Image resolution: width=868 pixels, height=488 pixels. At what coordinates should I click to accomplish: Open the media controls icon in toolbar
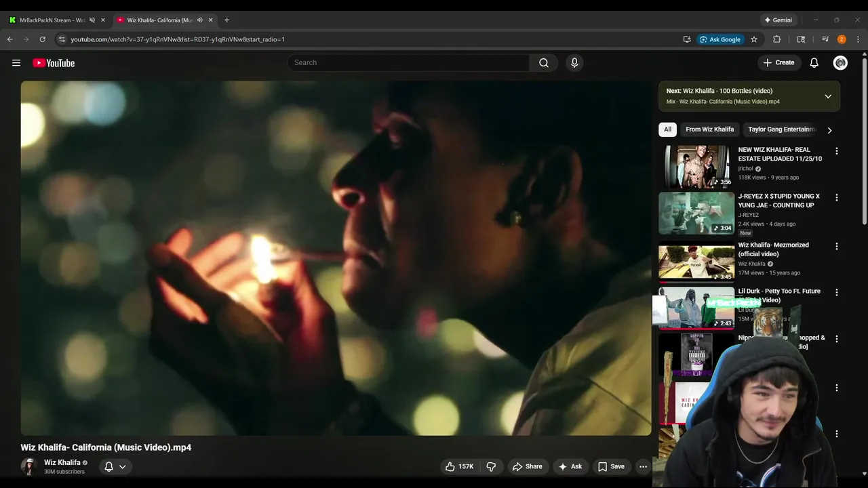825,39
